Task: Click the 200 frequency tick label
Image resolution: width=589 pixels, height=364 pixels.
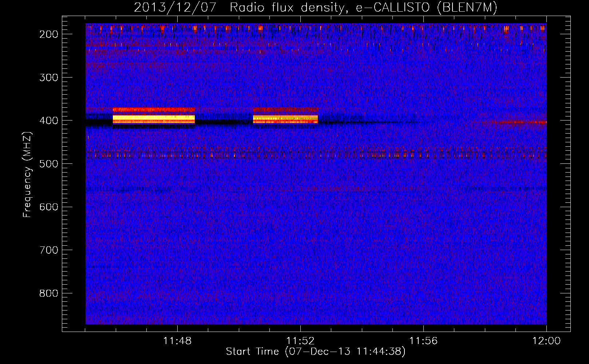Action: 48,34
